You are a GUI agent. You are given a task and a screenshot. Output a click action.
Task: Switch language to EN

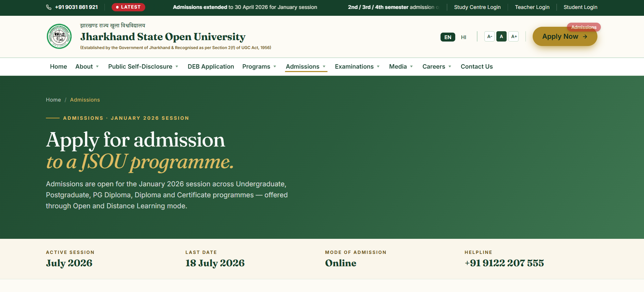(x=448, y=37)
